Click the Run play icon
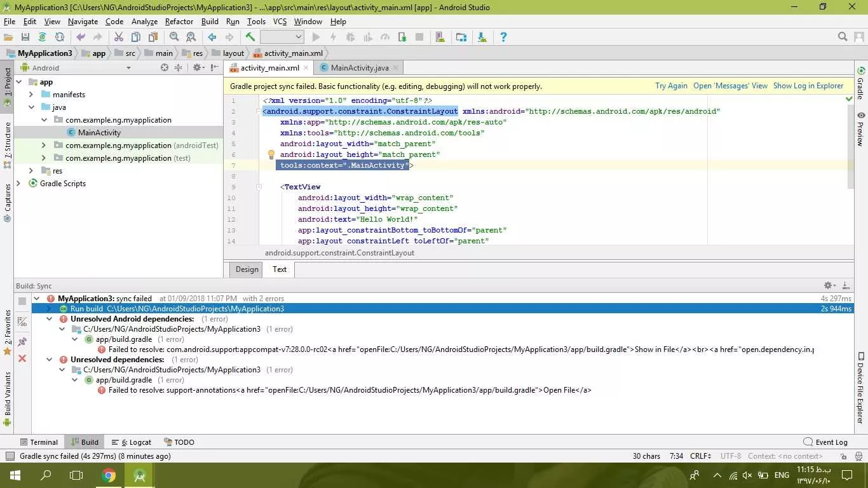Screen dimensions: 868x488 tap(316, 37)
